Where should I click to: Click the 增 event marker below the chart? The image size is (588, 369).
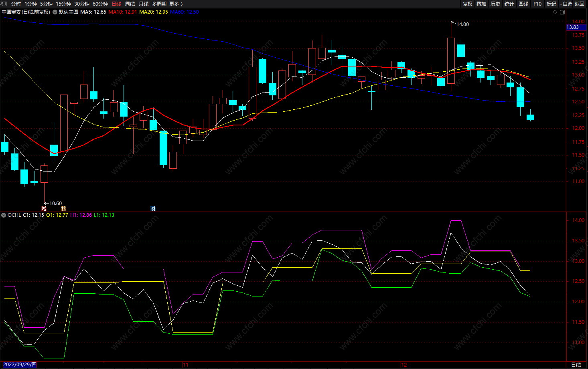click(44, 208)
